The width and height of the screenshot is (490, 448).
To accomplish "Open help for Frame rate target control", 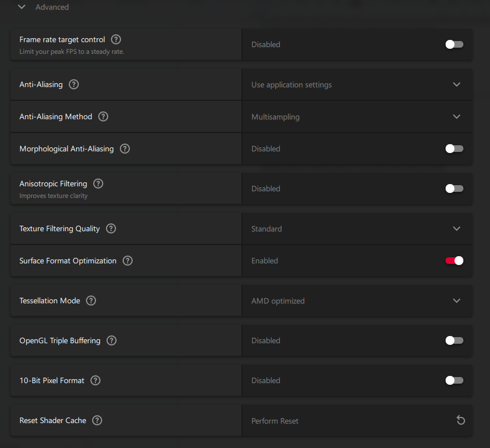I will point(116,40).
